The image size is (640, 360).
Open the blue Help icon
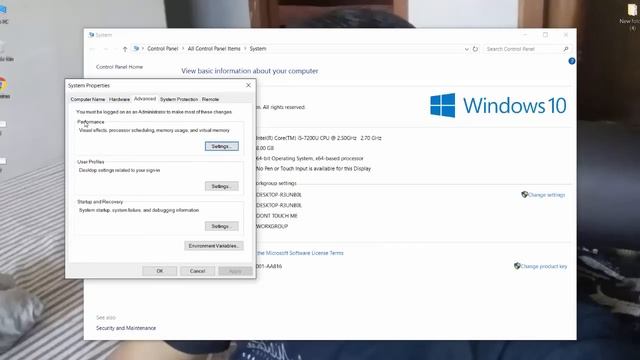pos(572,61)
